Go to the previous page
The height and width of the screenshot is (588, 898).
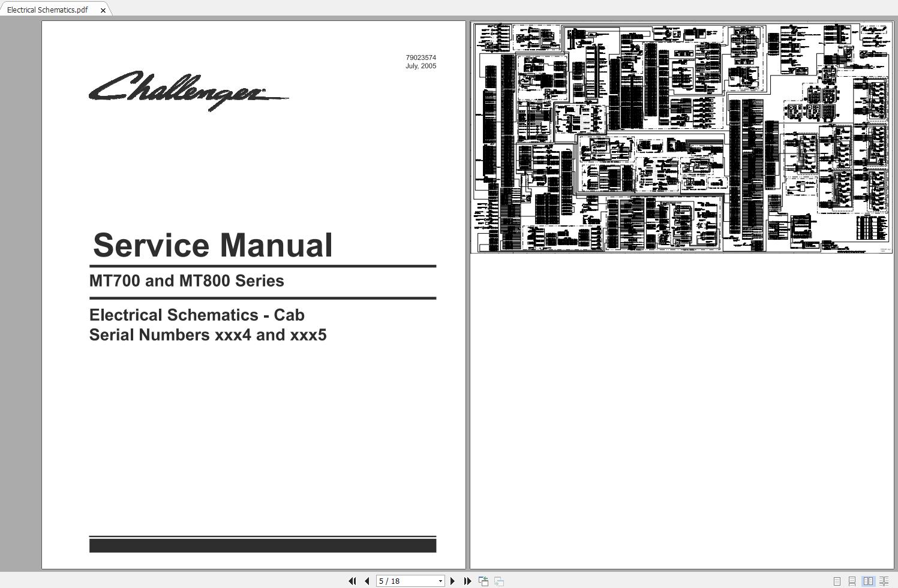tap(367, 581)
